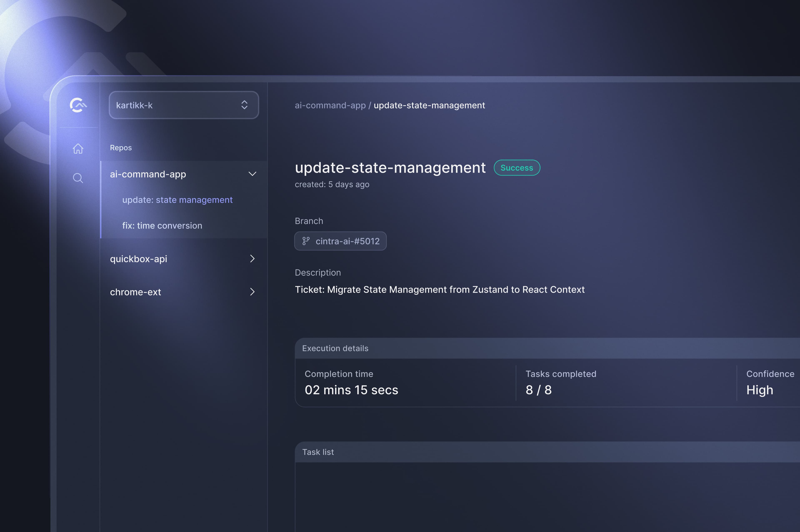Click the completion time '02 mins 15 secs'
Screen dimensions: 800x532
pos(352,390)
